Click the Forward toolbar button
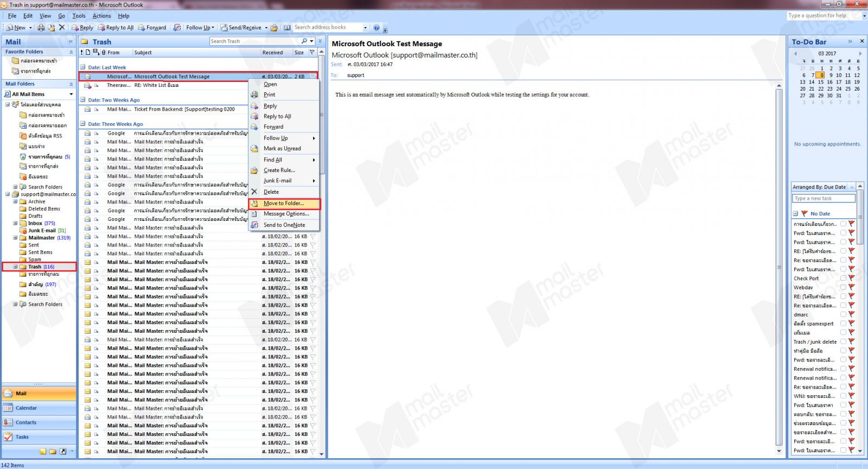Image resolution: width=868 pixels, height=469 pixels. 152,27
